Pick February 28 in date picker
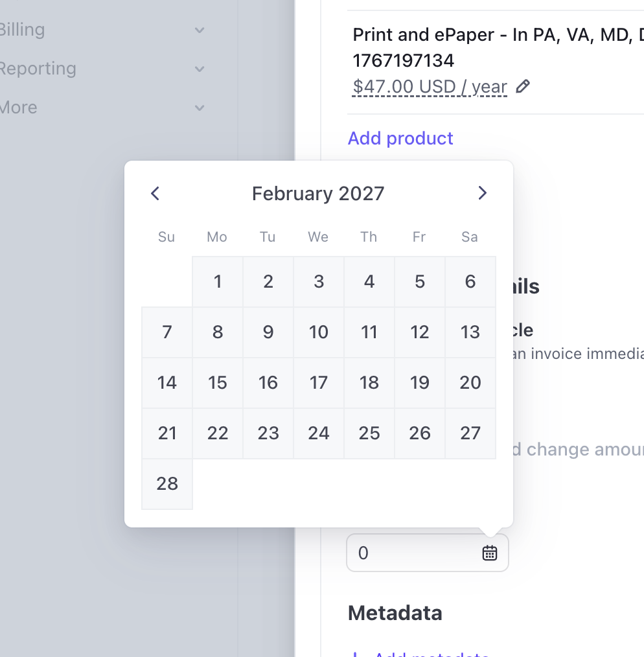This screenshot has height=657, width=644. coord(167,483)
